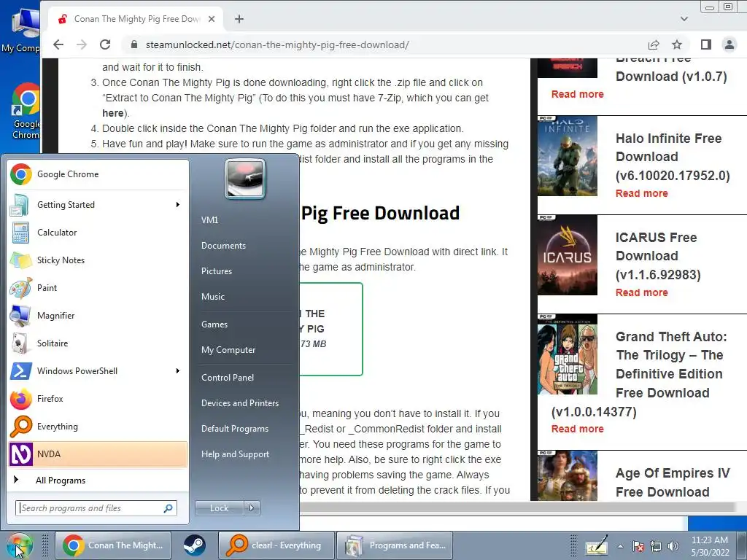The image size is (747, 560).
Task: Switch to Programs and Features taskbar window
Action: coord(394,545)
